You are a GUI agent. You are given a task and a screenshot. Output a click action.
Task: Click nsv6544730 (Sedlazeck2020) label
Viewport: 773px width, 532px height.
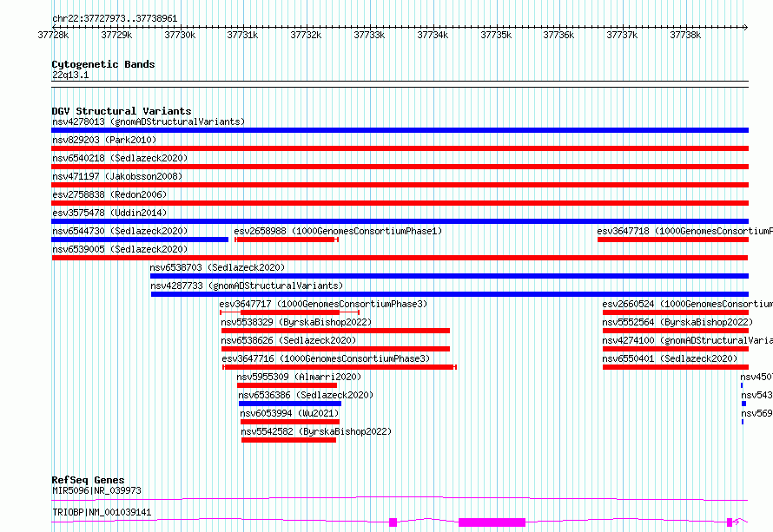click(120, 231)
